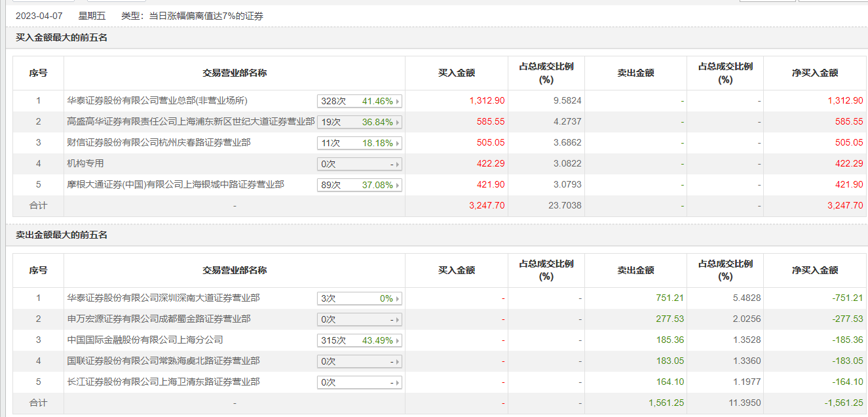Click 净买入金额 header in sell table
Screen dimensions: 868x417
click(815, 270)
